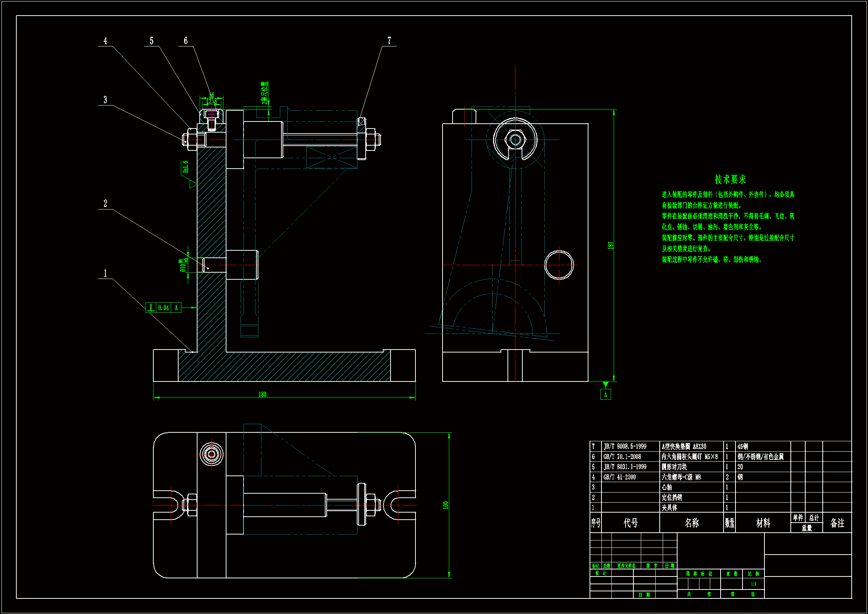This screenshot has height=614, width=868.
Task: Click the 1:1 scale value cell
Action: 753,584
